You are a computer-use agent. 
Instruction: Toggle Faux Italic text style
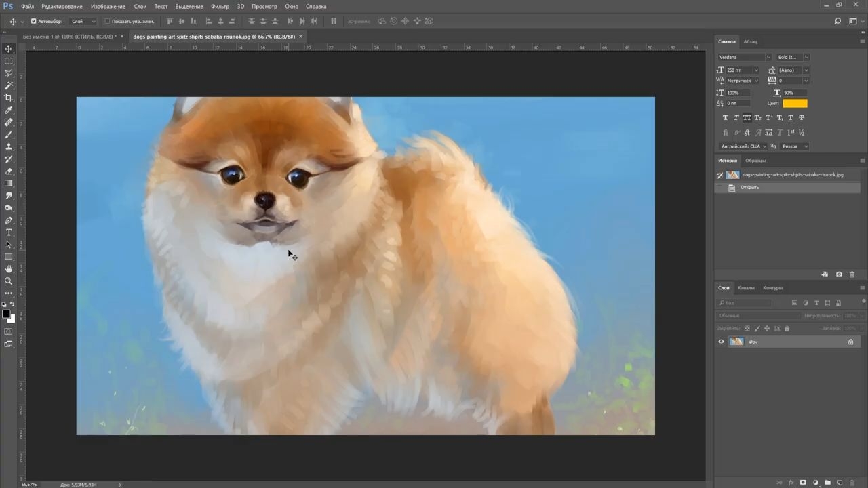point(736,118)
